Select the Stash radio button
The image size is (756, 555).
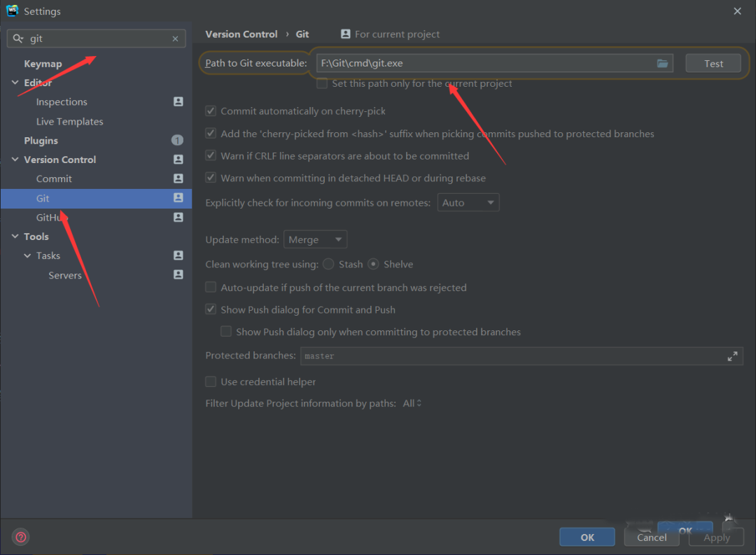point(328,264)
